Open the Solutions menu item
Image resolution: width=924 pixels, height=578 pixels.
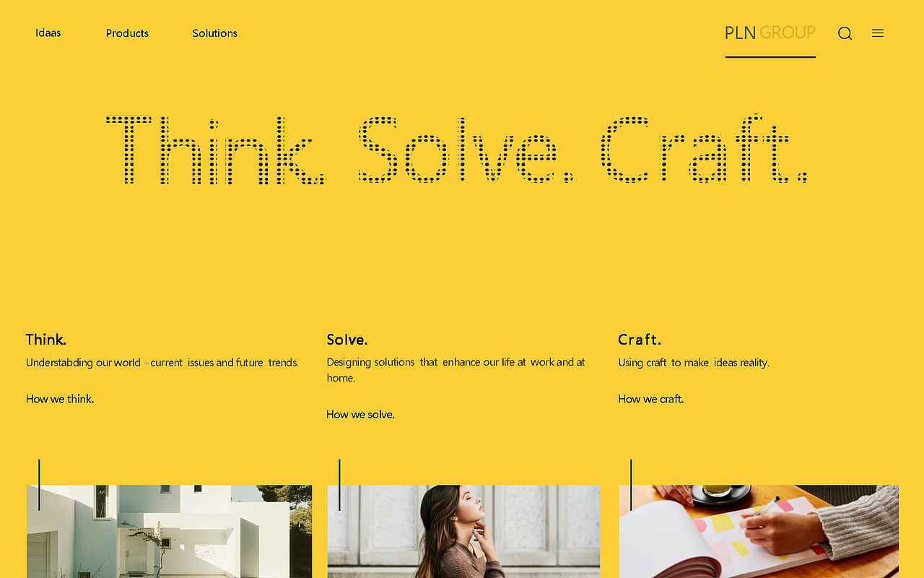[214, 33]
